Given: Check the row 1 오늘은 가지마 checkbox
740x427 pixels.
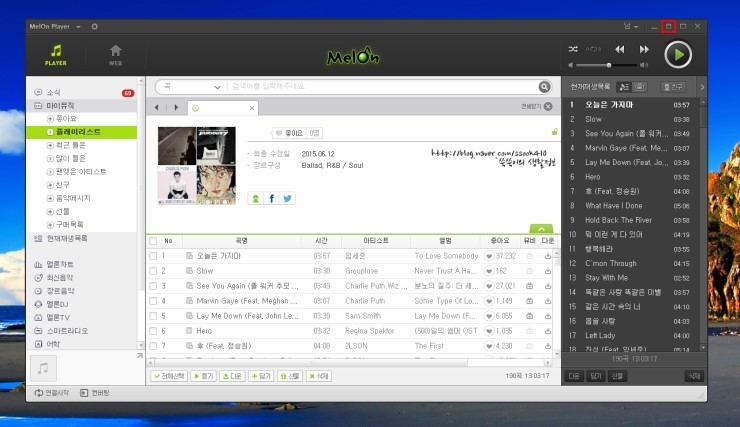Looking at the screenshot, I should [x=153, y=256].
